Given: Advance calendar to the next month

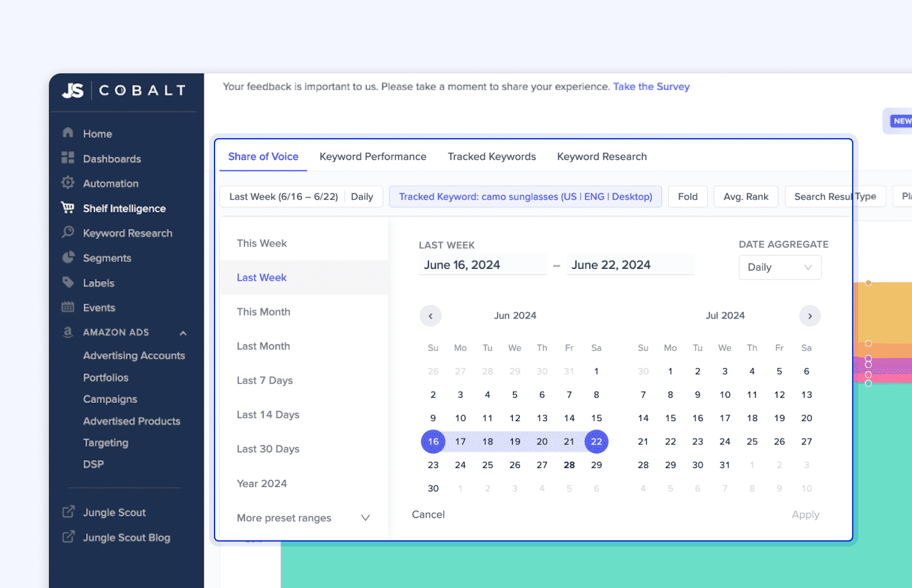Looking at the screenshot, I should coord(810,316).
